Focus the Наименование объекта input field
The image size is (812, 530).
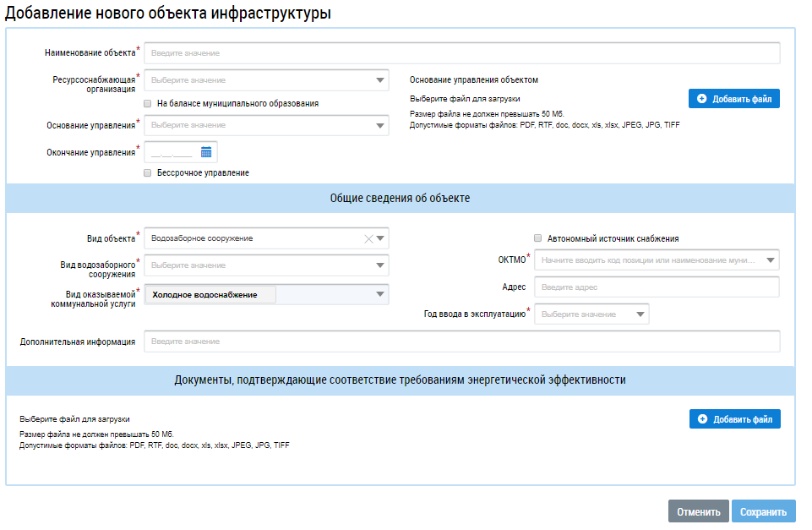pos(461,53)
